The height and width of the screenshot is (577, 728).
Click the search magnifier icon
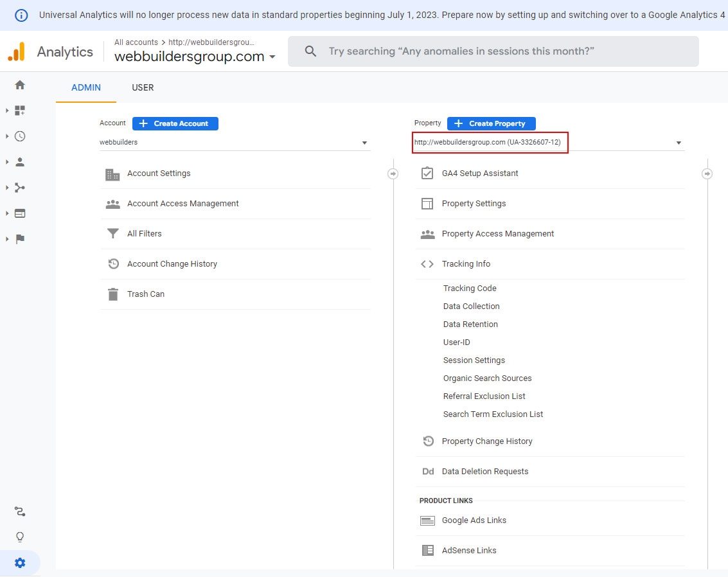310,51
